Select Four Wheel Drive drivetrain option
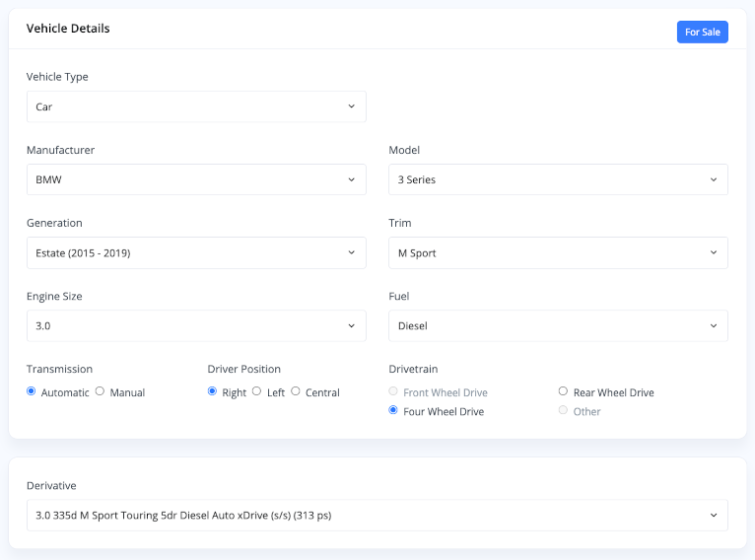The height and width of the screenshot is (560, 755). tap(393, 410)
